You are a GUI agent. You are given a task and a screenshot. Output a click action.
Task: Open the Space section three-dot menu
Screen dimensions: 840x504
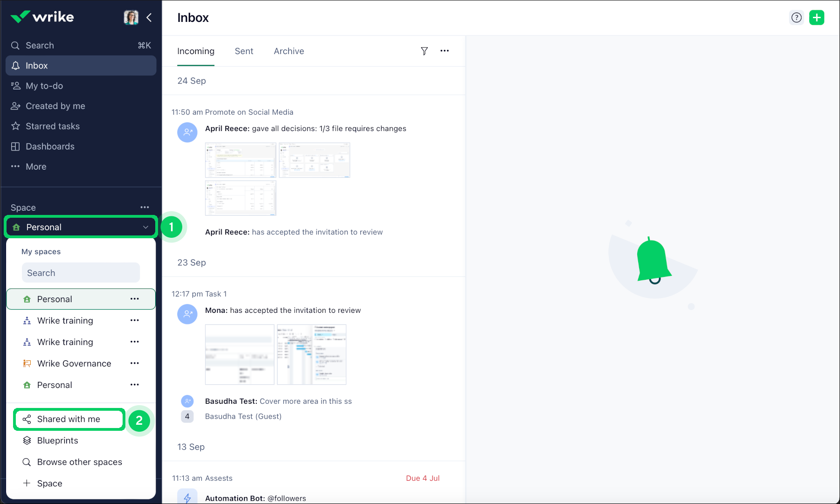145,207
